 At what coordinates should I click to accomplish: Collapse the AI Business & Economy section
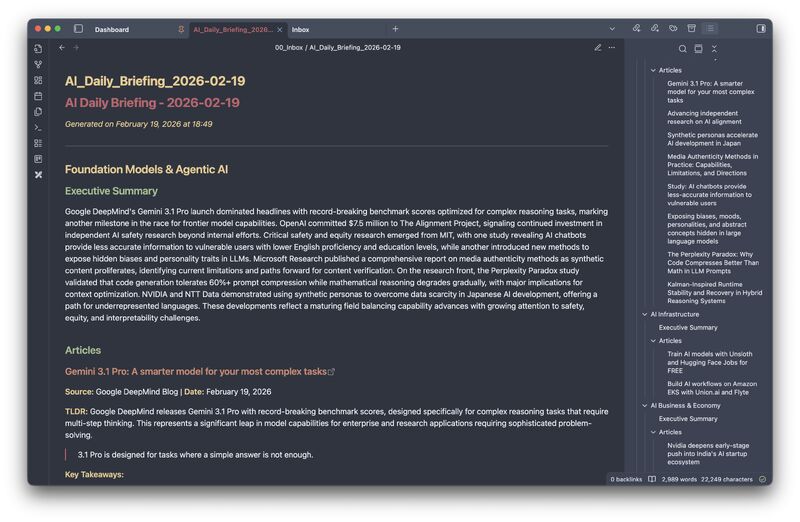[x=644, y=406]
